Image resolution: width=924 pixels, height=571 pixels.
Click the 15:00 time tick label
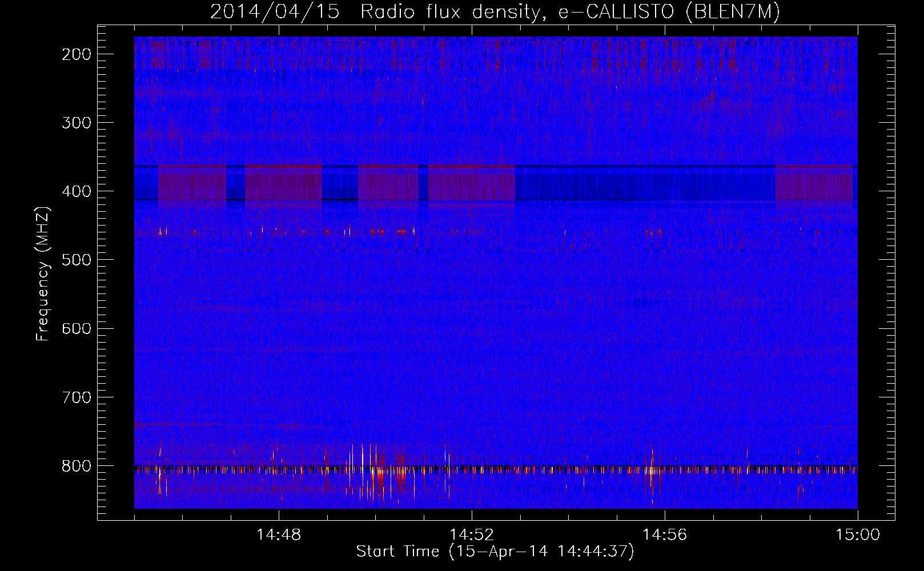click(858, 535)
